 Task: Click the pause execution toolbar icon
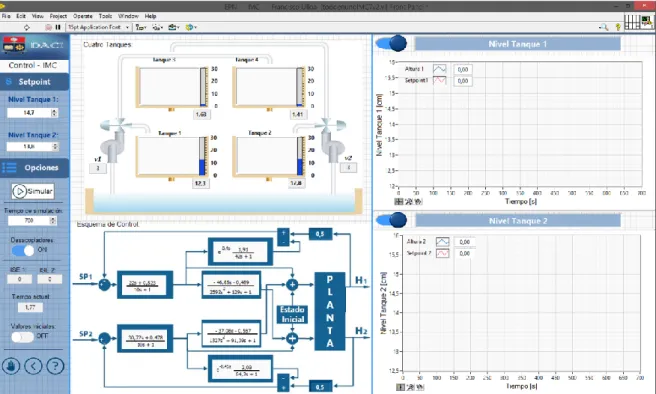(x=58, y=27)
